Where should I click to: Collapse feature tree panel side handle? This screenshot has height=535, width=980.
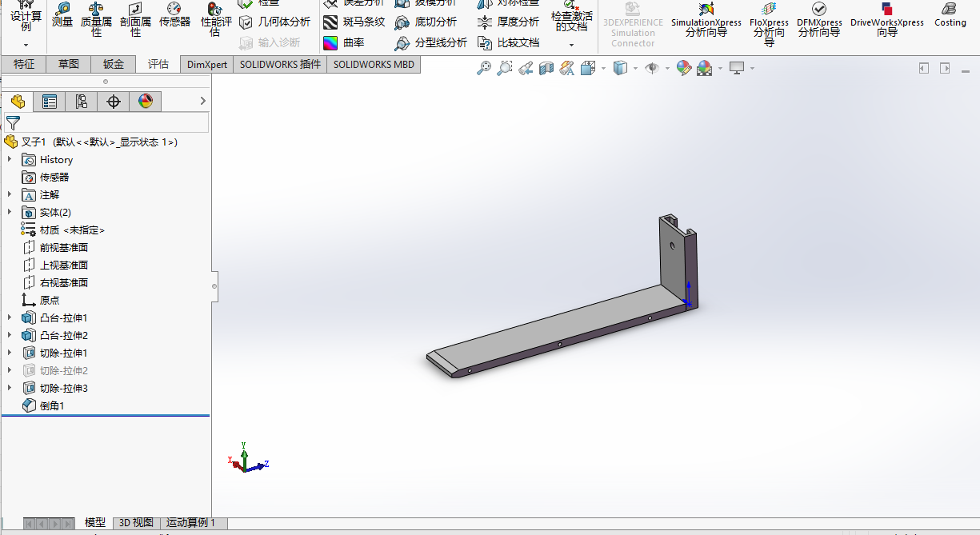point(214,285)
